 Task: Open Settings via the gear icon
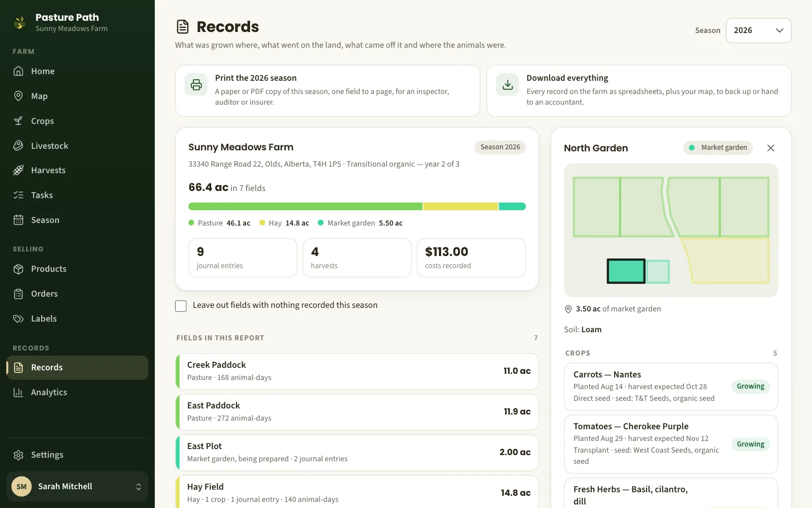(x=18, y=455)
